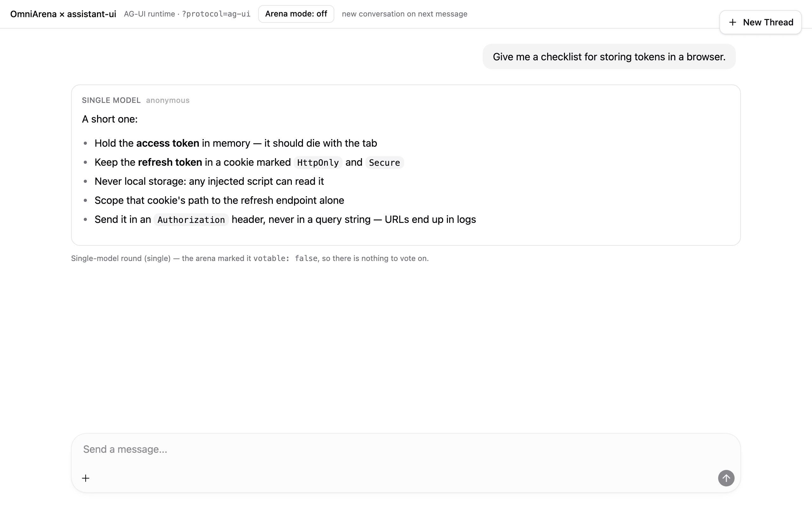Click the Authorization code chip

tap(191, 220)
